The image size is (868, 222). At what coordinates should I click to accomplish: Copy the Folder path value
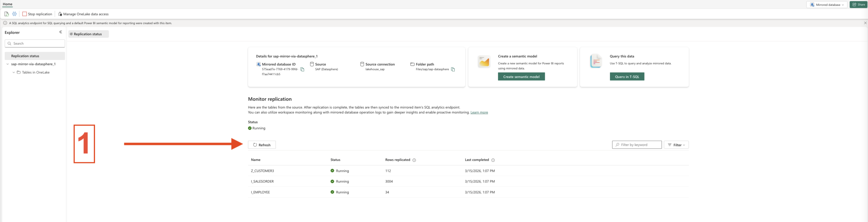453,69
